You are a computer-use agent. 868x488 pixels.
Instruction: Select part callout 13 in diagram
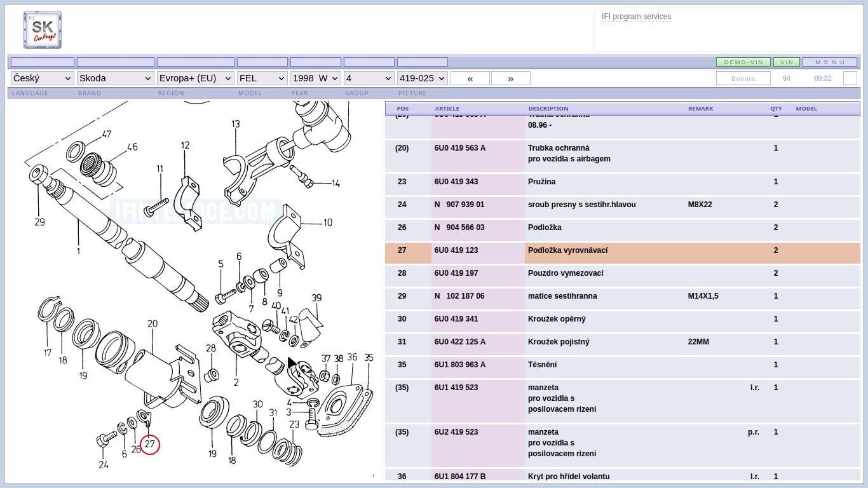pyautogui.click(x=236, y=124)
